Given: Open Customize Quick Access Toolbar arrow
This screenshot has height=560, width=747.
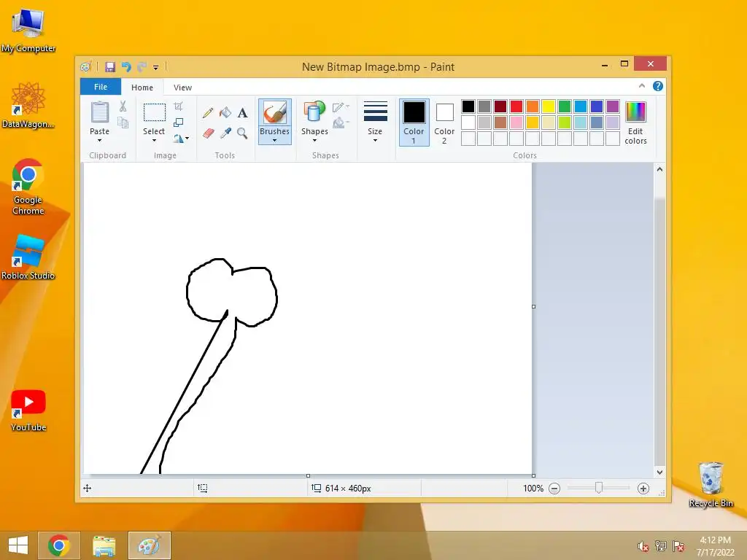Looking at the screenshot, I should 156,67.
